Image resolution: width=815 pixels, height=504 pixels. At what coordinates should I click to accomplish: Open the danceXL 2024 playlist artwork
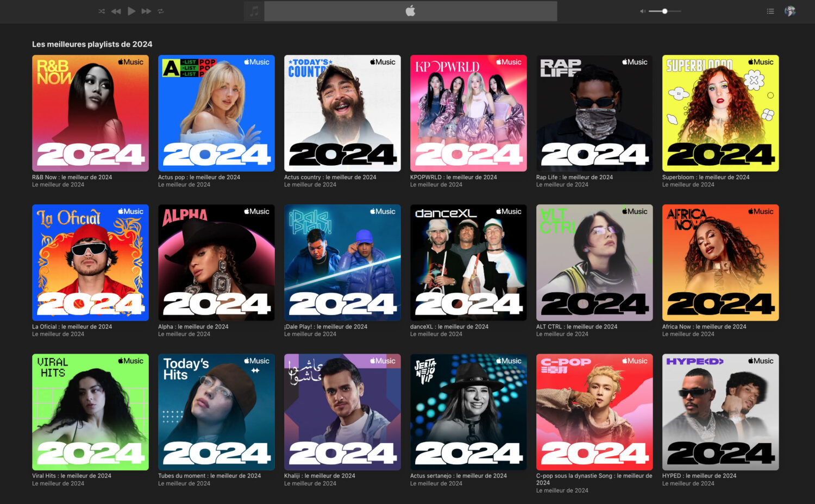tap(468, 262)
